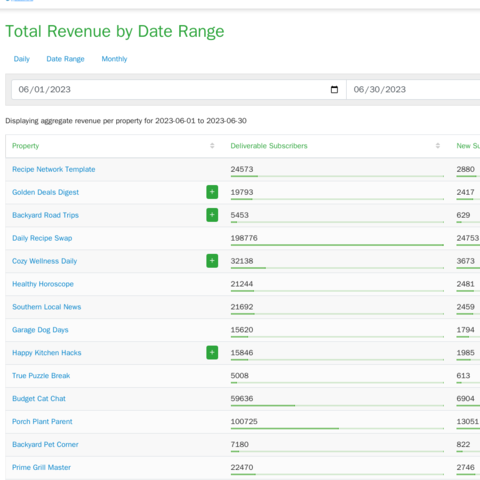Click subscriber count 100725

(x=244, y=421)
